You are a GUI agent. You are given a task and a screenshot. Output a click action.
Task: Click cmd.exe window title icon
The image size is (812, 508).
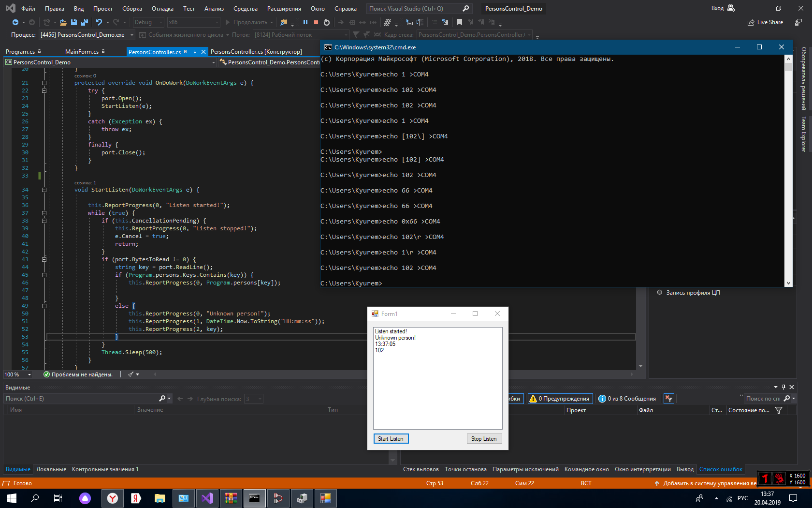coord(328,47)
